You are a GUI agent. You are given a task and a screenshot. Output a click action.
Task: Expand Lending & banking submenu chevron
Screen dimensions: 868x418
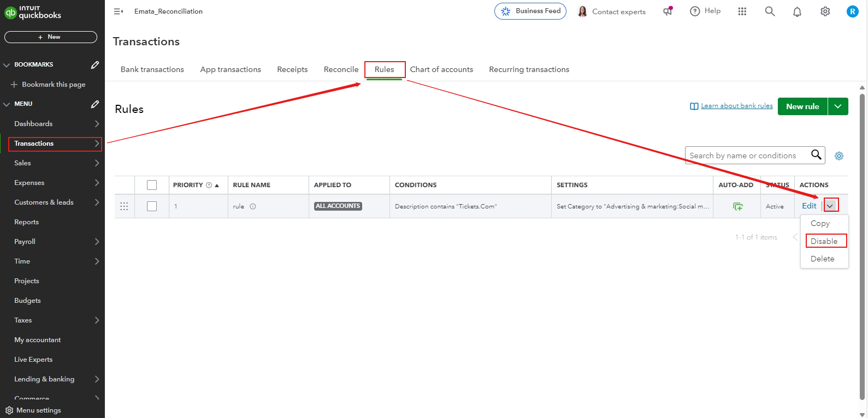pos(97,379)
